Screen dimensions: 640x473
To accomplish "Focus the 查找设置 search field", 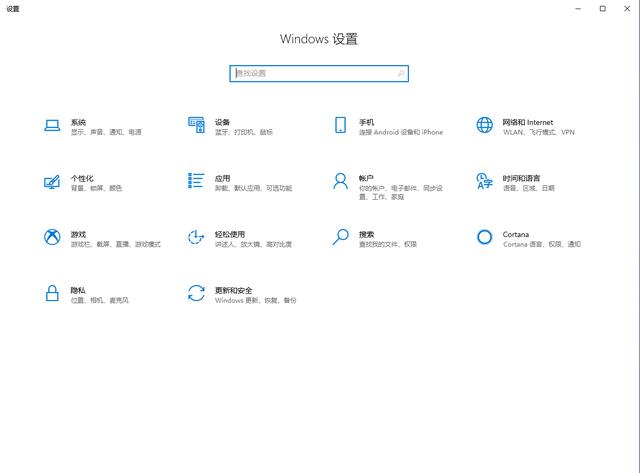I will 319,73.
